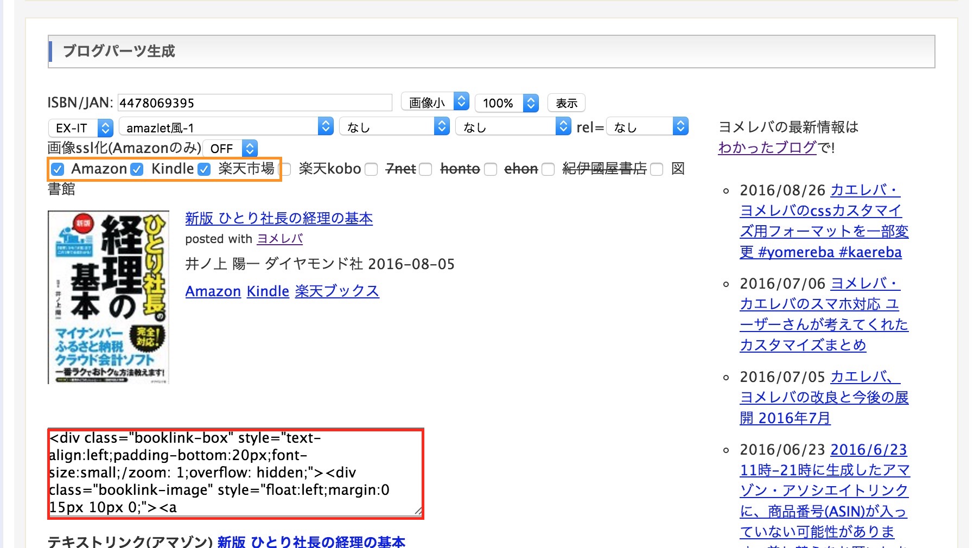This screenshot has height=548, width=980.
Task: Open the 2016/08/26 cssカスタマイズ news link
Action: [x=824, y=221]
